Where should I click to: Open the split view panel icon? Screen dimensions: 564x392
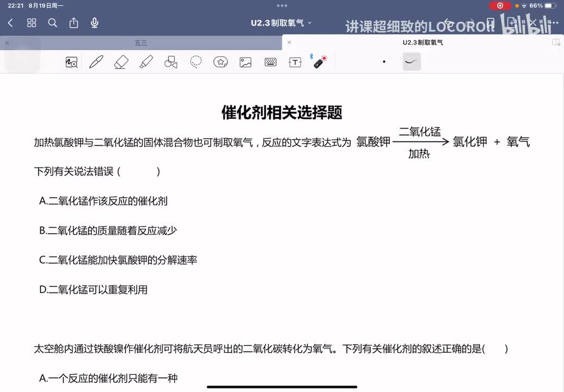pos(556,42)
